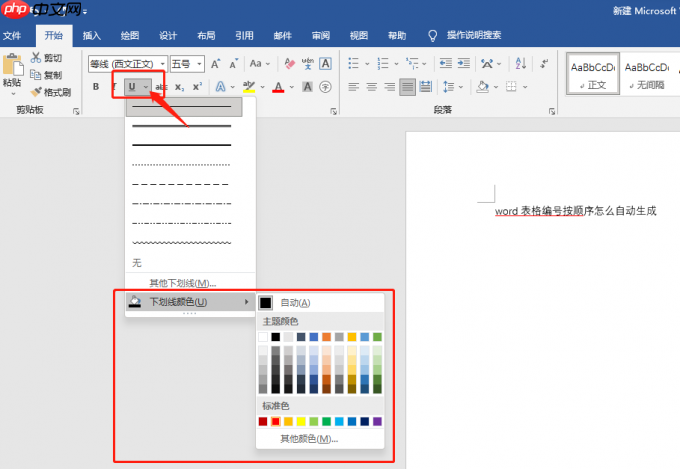Image resolution: width=680 pixels, height=469 pixels.
Task: Click the numbered list icon
Action: tap(382, 64)
